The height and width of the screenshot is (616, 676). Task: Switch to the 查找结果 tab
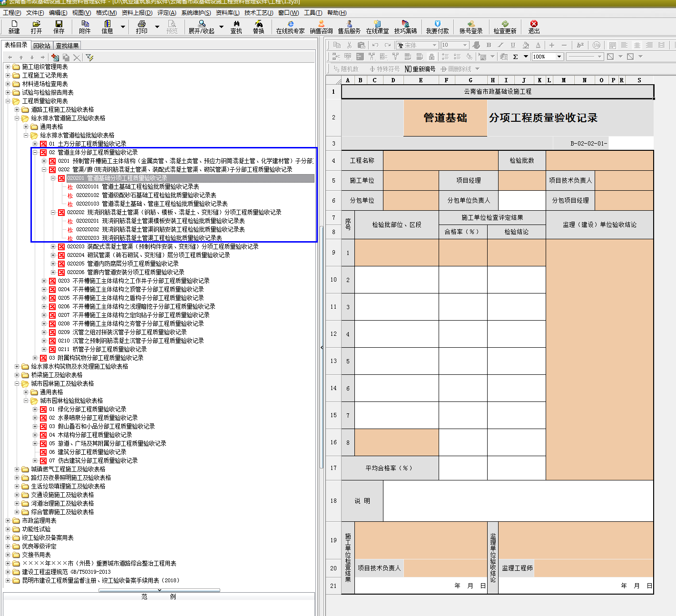[x=67, y=46]
